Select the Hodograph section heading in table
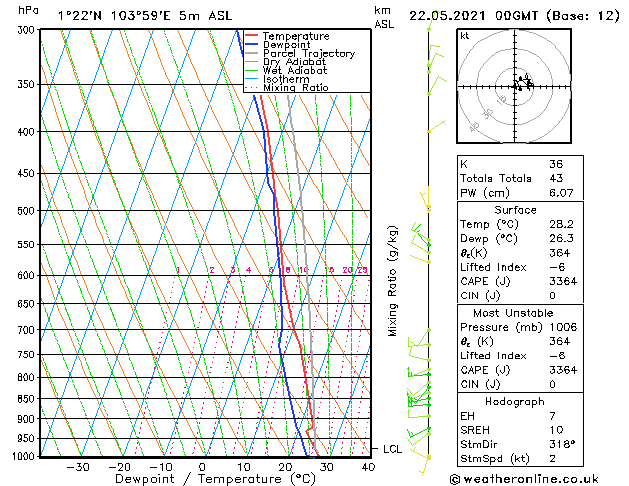Viewport: 629px width, 486px height. 515,401
